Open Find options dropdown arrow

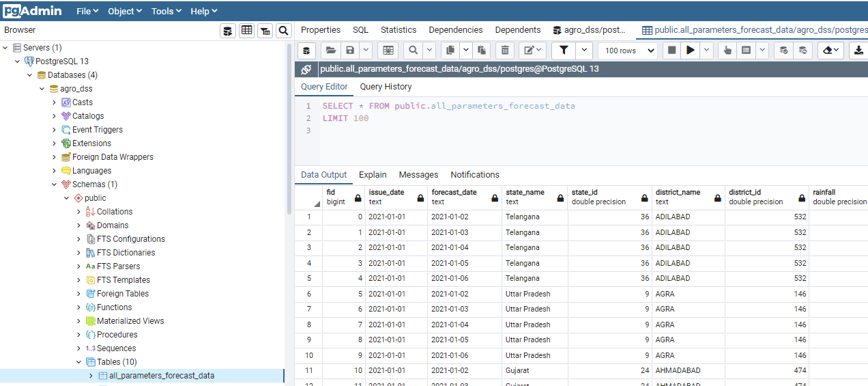tap(429, 51)
